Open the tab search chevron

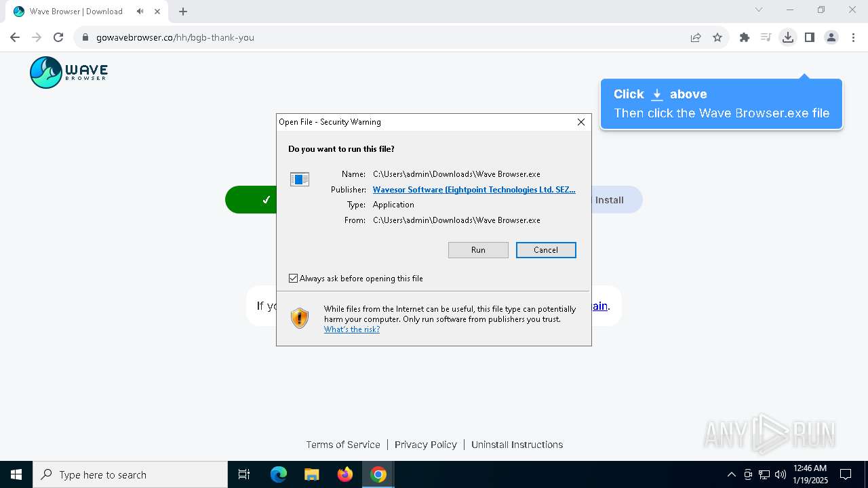pyautogui.click(x=759, y=9)
